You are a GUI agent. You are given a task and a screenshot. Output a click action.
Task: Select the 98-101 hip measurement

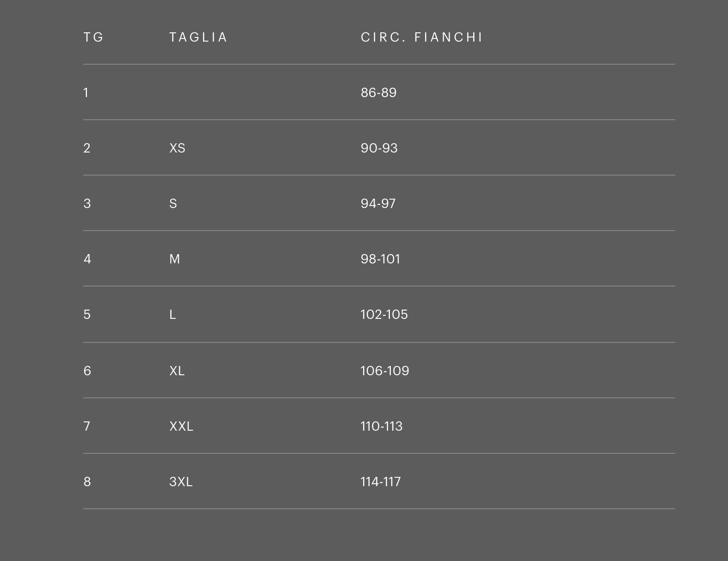[x=380, y=259]
